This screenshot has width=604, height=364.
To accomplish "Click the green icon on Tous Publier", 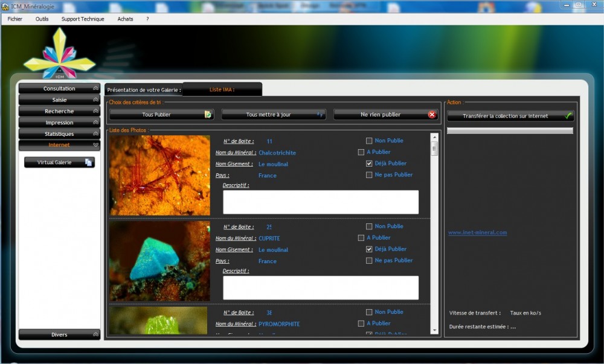I will point(208,114).
